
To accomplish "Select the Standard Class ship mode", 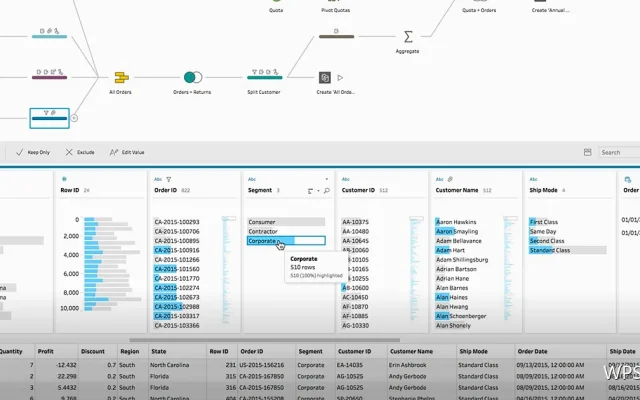I will (x=567, y=250).
